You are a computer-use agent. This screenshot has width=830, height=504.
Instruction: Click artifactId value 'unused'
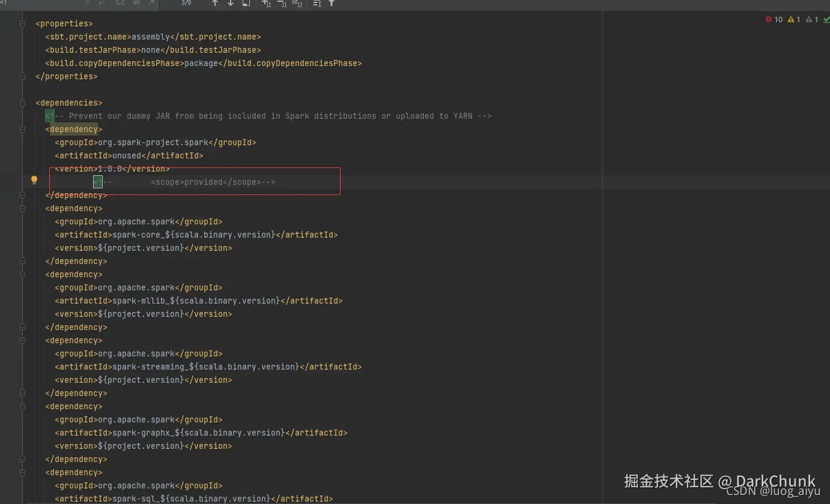[x=127, y=155]
